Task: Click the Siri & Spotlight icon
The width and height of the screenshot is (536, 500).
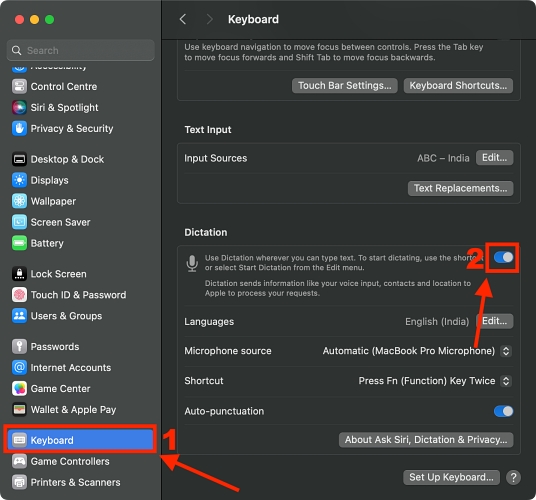Action: (19, 107)
